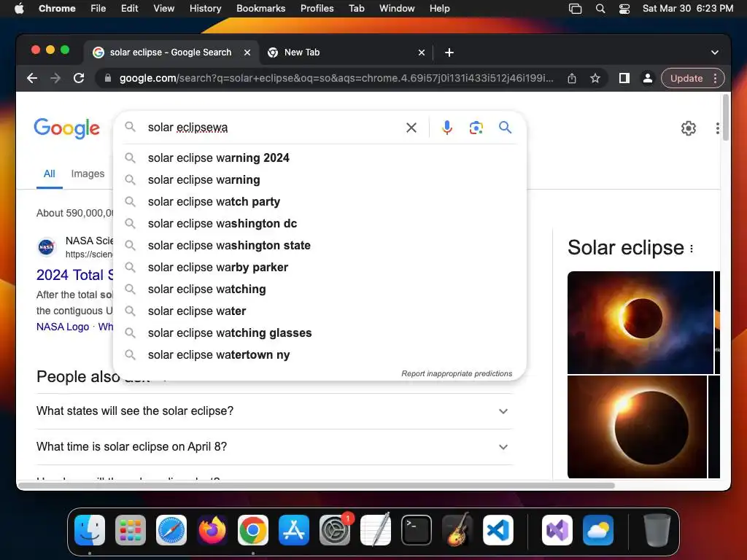The width and height of the screenshot is (747, 560).
Task: Click the vertical page scrollbar thumb
Action: point(726,117)
